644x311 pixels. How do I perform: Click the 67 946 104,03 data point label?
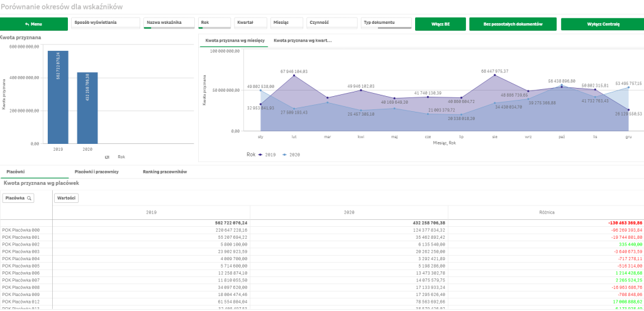point(294,72)
